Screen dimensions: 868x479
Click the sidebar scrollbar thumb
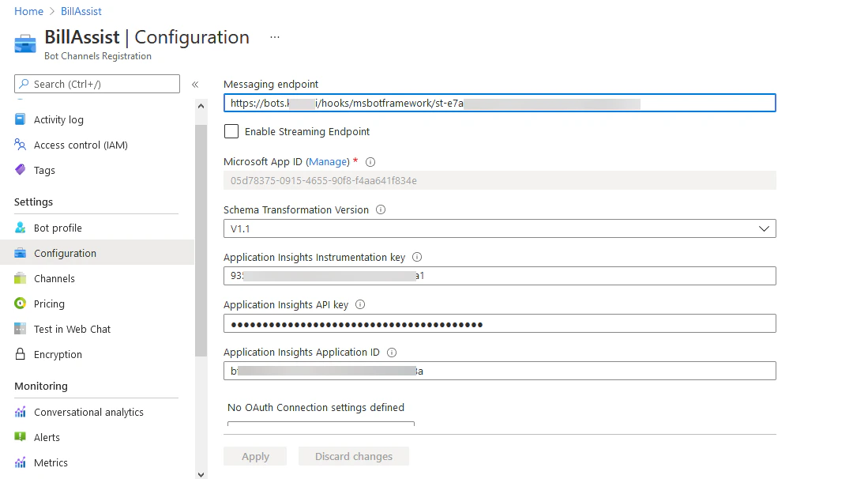pyautogui.click(x=201, y=240)
